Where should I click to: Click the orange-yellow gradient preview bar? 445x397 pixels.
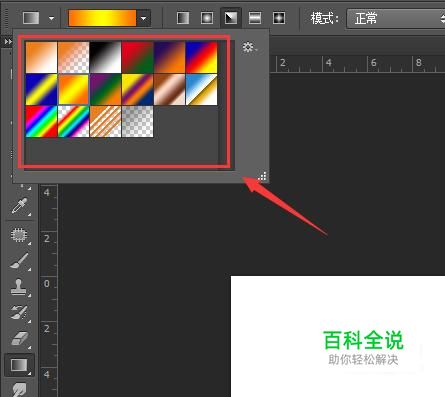(x=102, y=18)
